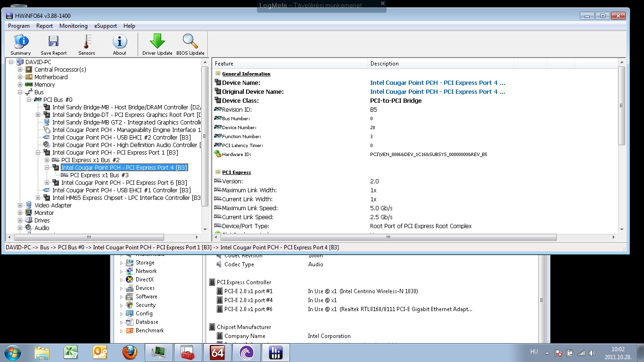This screenshot has height=362, width=644.
Task: Show hidden tray icons arrow
Action: (548, 353)
